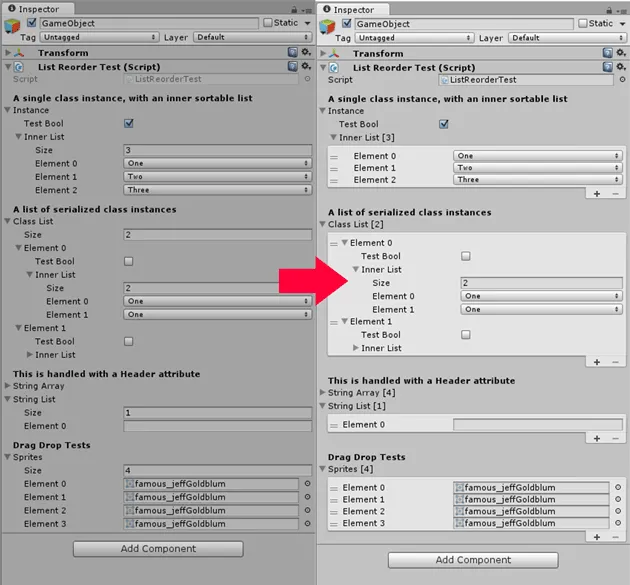Click object picker circle for left Sprites Element 0
This screenshot has width=630, height=585.
307,484
